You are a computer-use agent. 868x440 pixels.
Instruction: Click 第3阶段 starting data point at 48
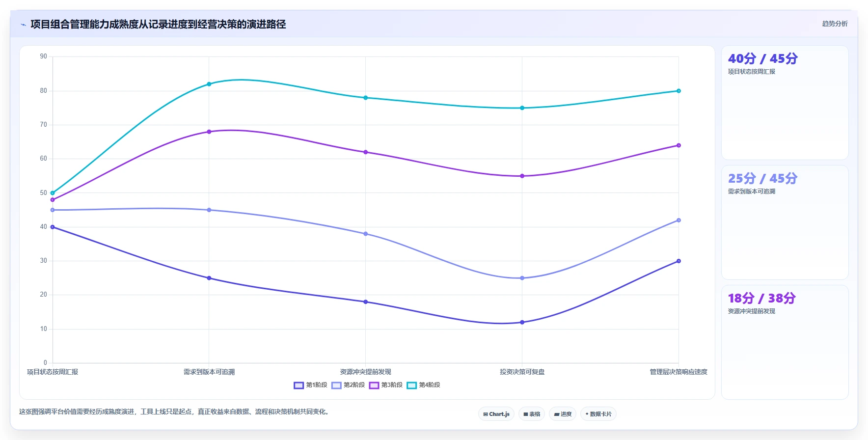(x=53, y=200)
